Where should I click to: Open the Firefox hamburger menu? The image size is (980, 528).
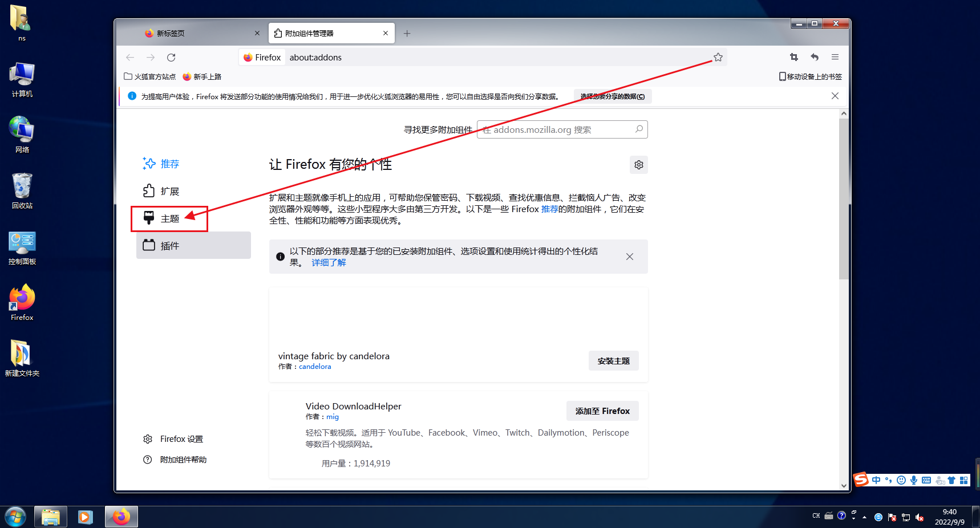pos(835,57)
